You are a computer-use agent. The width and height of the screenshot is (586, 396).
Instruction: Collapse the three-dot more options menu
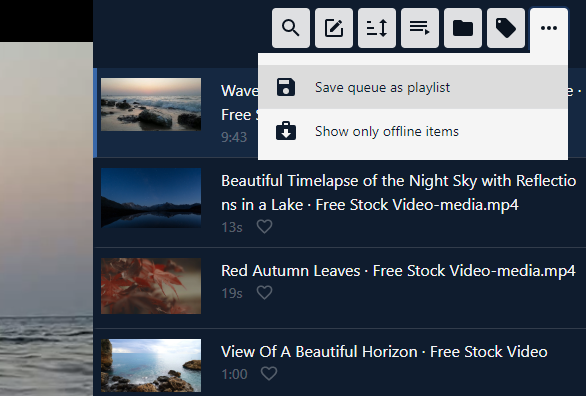[x=549, y=28]
